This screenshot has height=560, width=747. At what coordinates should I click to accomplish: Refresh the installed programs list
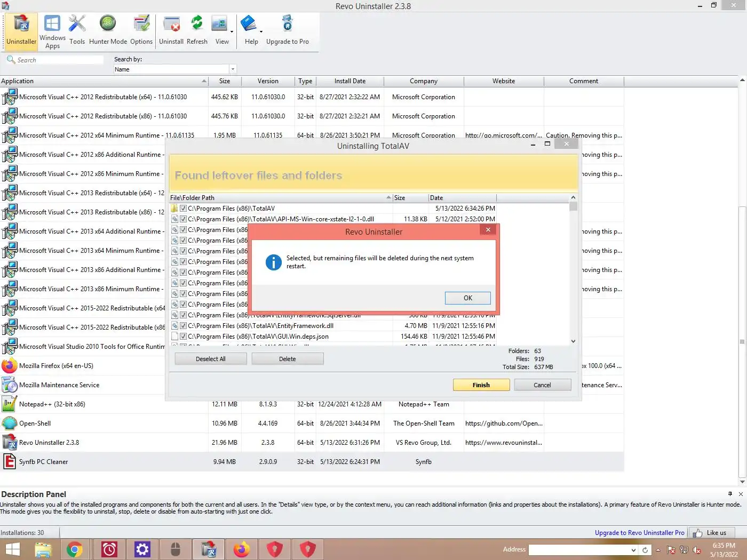point(197,31)
